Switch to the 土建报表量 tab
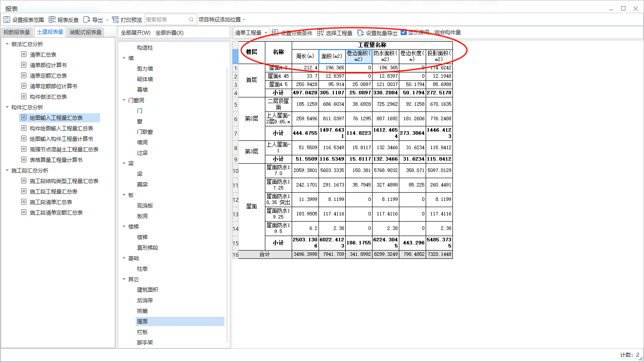 pyautogui.click(x=50, y=32)
